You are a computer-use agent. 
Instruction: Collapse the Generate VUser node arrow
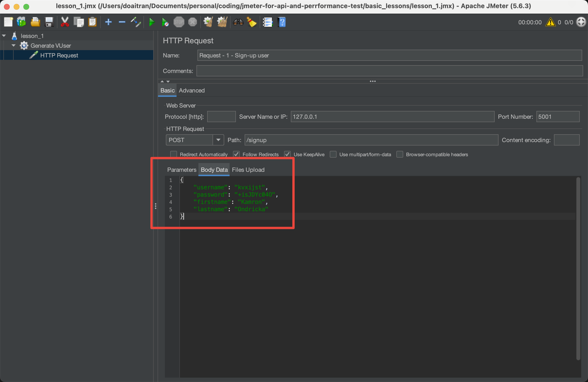click(x=14, y=45)
